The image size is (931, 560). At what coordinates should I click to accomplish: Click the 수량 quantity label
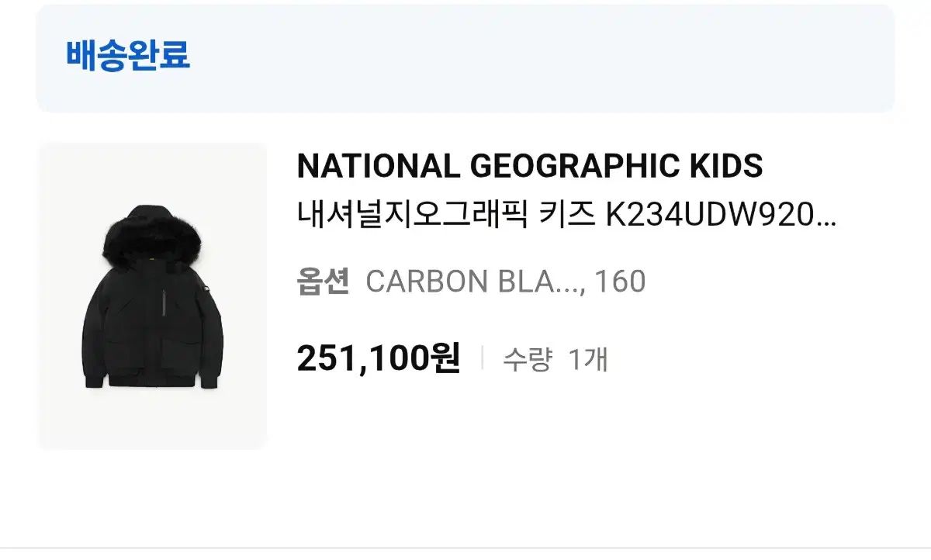click(527, 360)
